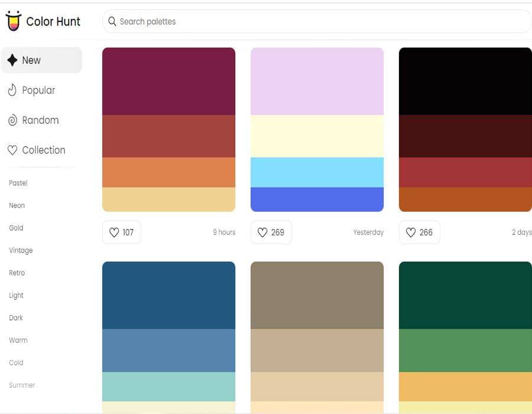The image size is (532, 414).
Task: Filter palettes by Pastel tag
Action: (x=18, y=183)
